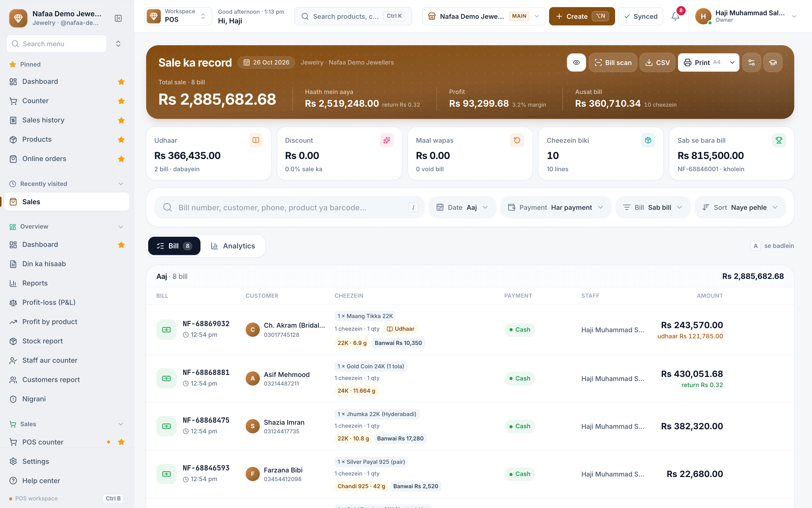This screenshot has width=812, height=508.
Task: Open the Nafaa Demo Jewellers MAIN store dropdown
Action: [483, 16]
